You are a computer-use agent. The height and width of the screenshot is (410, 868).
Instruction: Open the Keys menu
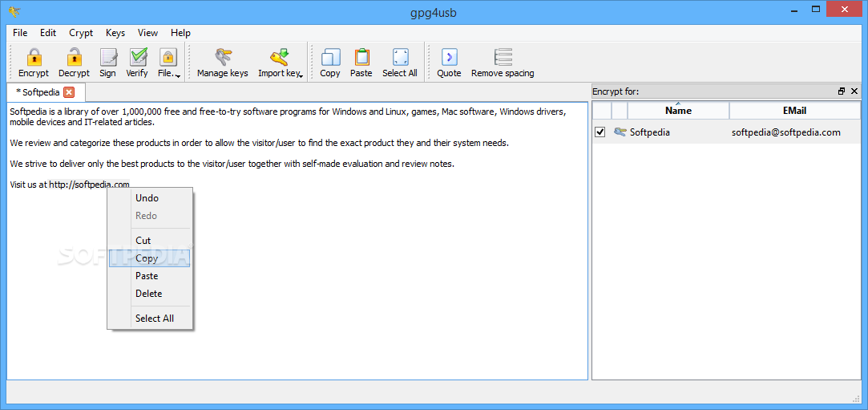[x=115, y=33]
